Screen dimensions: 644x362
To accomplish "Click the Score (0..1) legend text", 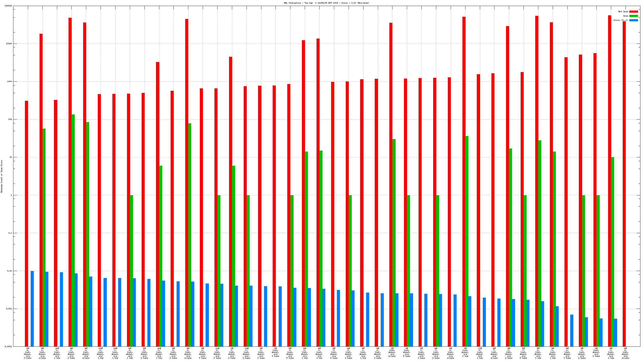I will (621, 20).
